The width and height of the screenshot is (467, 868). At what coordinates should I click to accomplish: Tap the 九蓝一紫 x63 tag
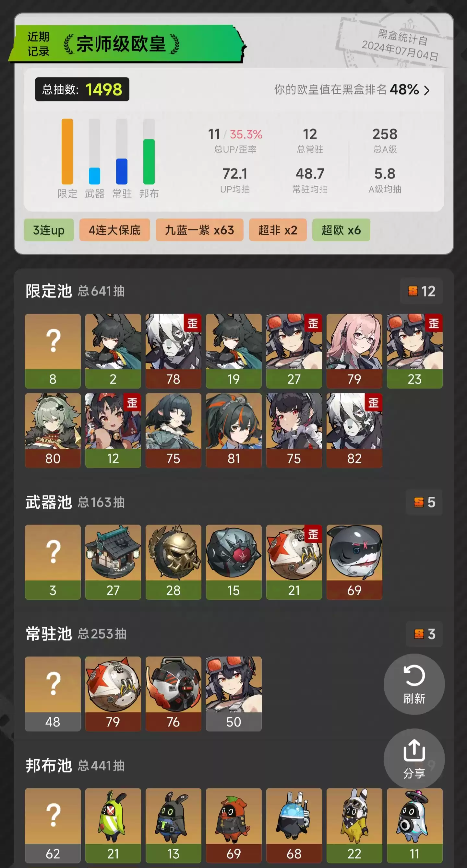point(199,230)
